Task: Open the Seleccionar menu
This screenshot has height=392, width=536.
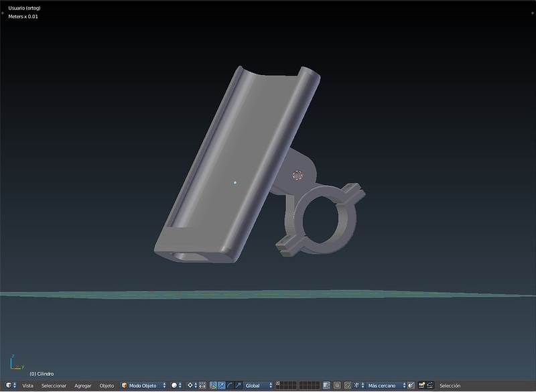Action: 54,385
